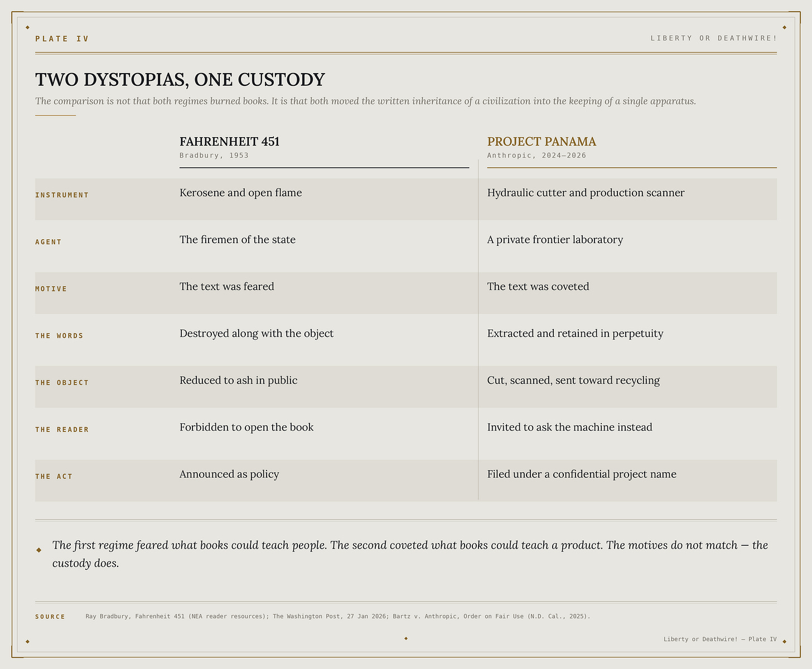Click the LIBERTY OR DEATHWIRE! header text
The image size is (812, 669).
coord(713,38)
